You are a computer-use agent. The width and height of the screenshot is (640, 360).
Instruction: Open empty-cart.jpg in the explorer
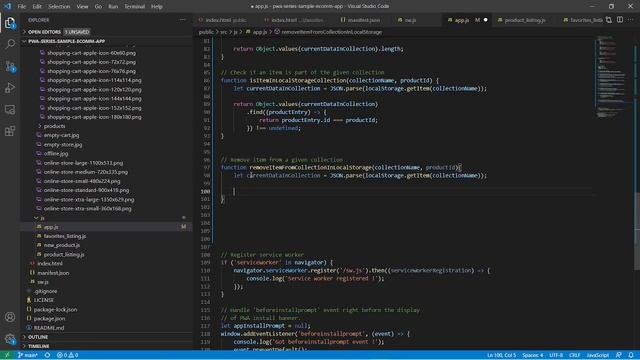[61, 135]
